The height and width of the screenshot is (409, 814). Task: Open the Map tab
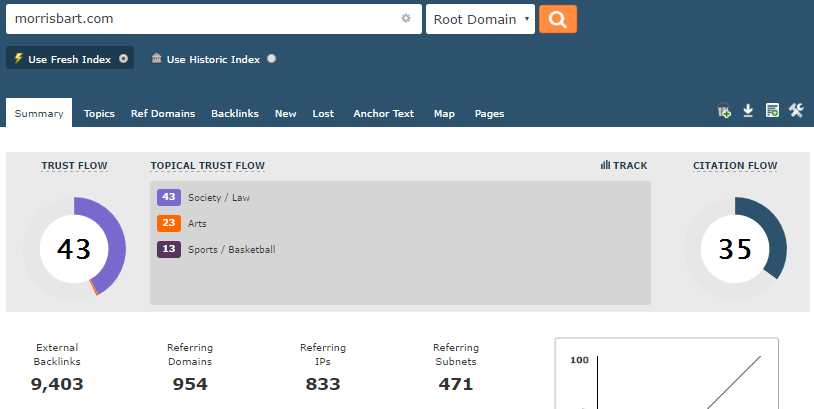tap(444, 113)
